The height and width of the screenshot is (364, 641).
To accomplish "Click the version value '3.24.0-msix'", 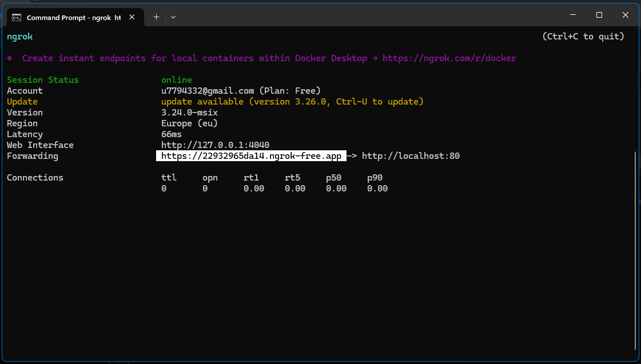I will (189, 113).
